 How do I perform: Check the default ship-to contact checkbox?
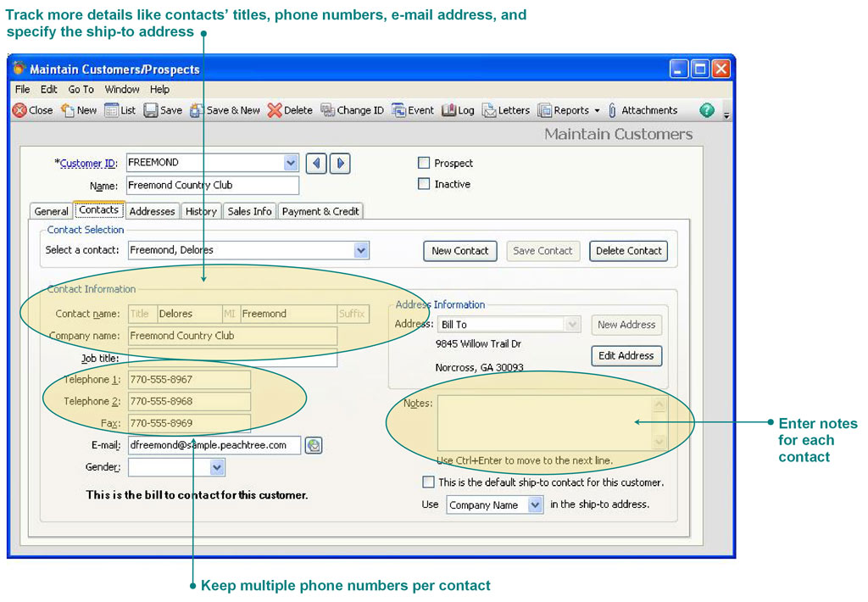click(428, 482)
